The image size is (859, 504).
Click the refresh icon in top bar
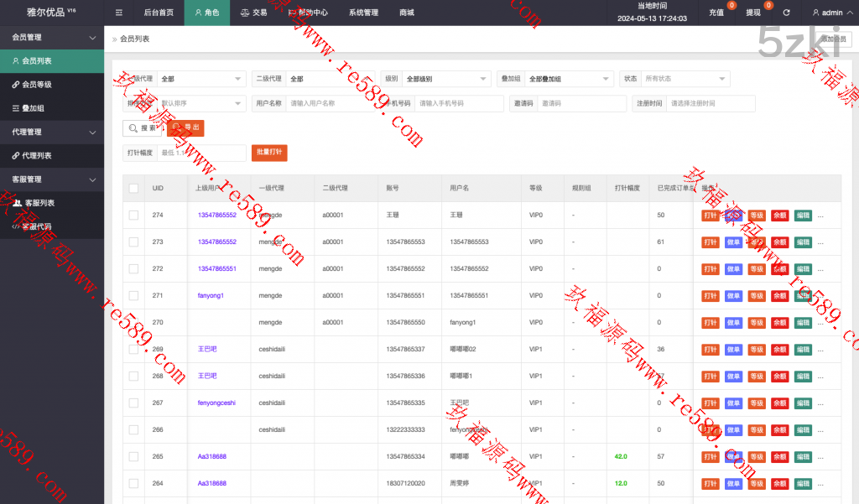pos(786,13)
